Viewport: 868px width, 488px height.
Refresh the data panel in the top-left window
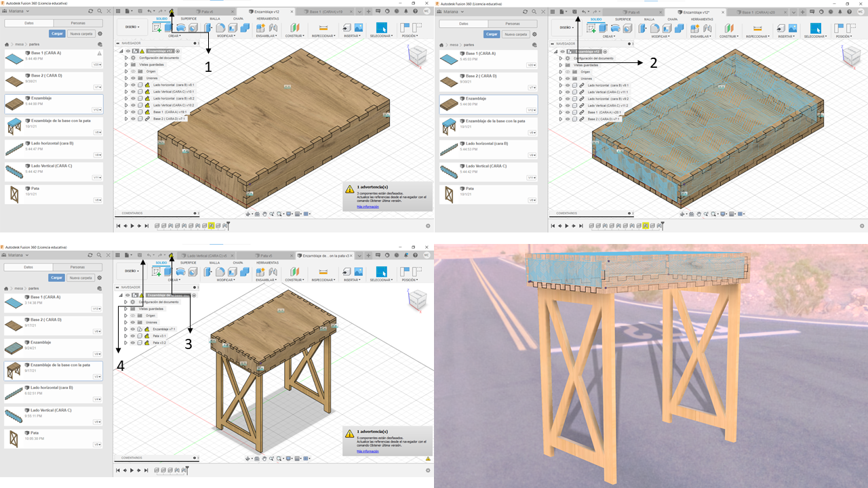pyautogui.click(x=90, y=12)
